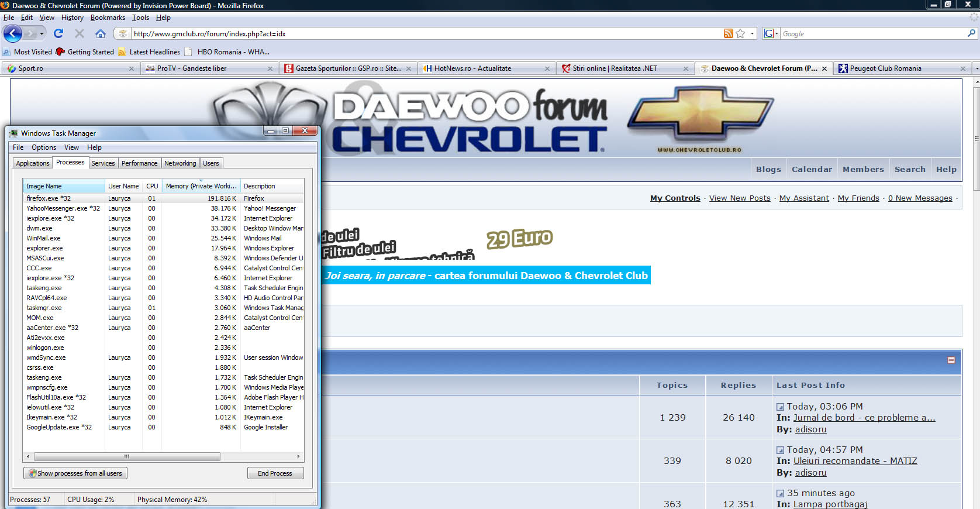Open the Google search engine selector

[771, 33]
